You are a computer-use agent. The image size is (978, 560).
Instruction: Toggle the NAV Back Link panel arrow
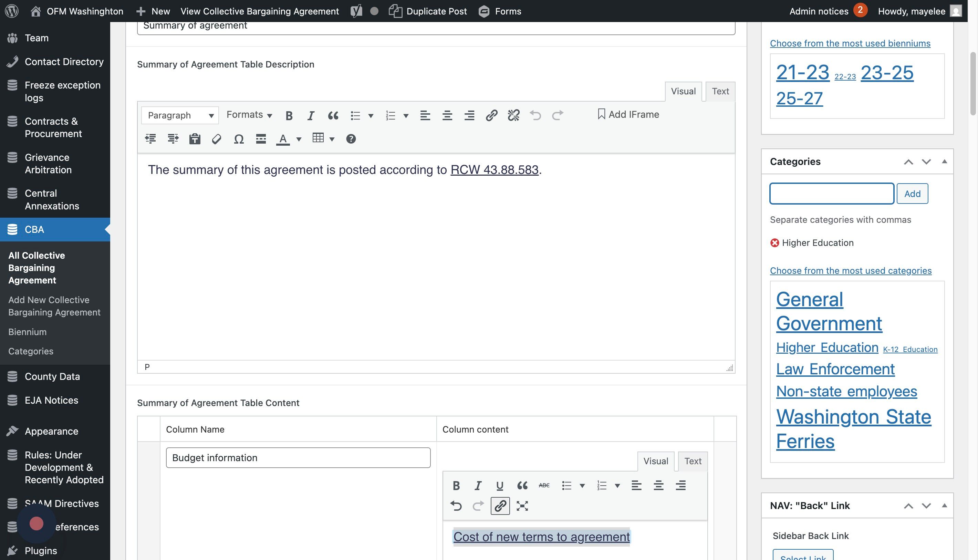(944, 505)
